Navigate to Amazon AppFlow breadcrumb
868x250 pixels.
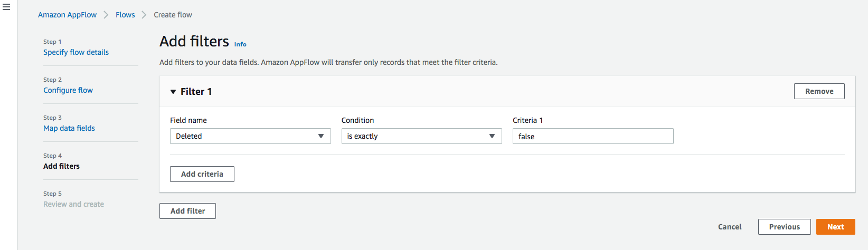tap(67, 15)
